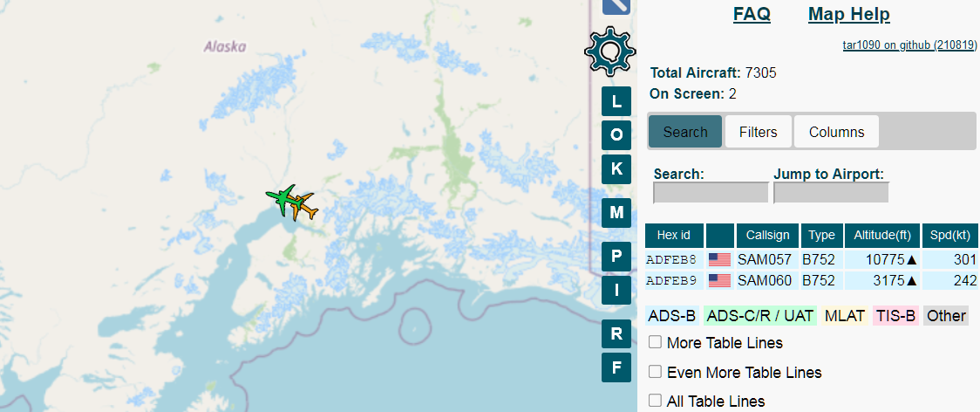Click the Total Aircraft count
This screenshot has width=980, height=412.
[760, 72]
